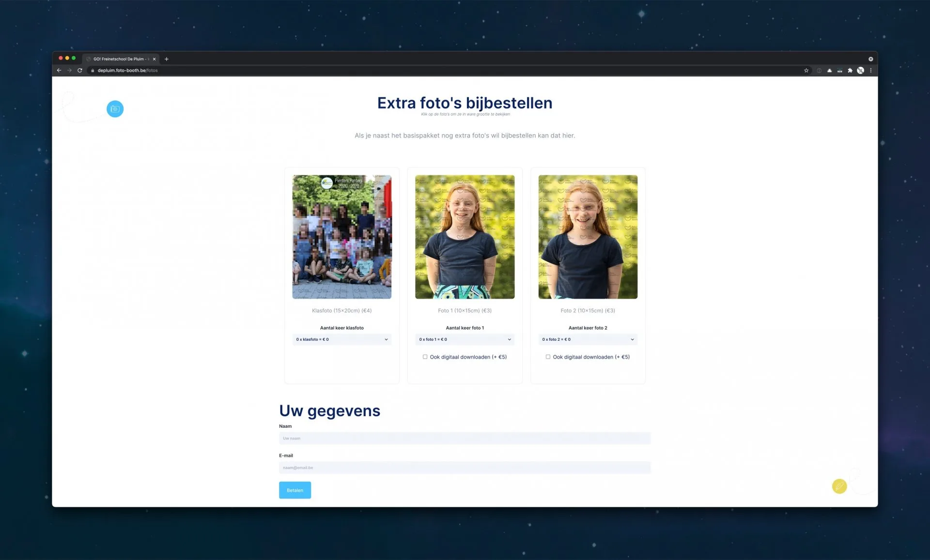This screenshot has height=560, width=930.
Task: Click the cloud-shaped extension icon
Action: [829, 71]
